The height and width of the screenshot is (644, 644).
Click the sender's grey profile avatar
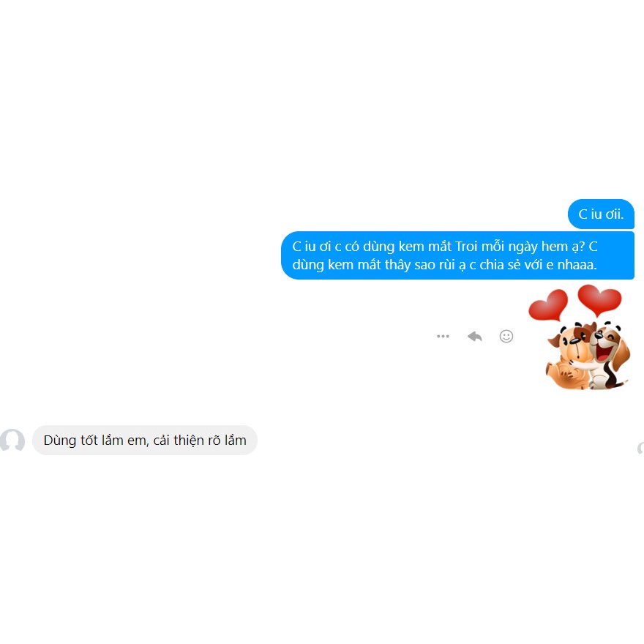[x=12, y=441]
